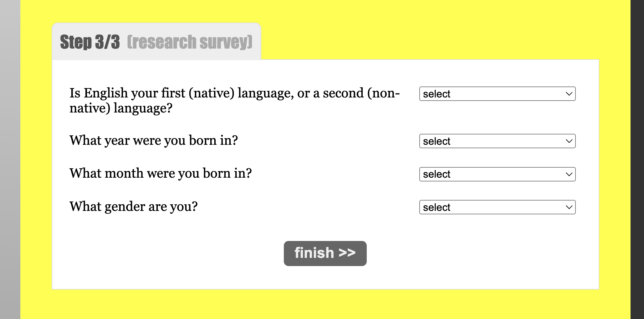Open the English native language dropdown
The width and height of the screenshot is (644, 319).
click(x=497, y=94)
